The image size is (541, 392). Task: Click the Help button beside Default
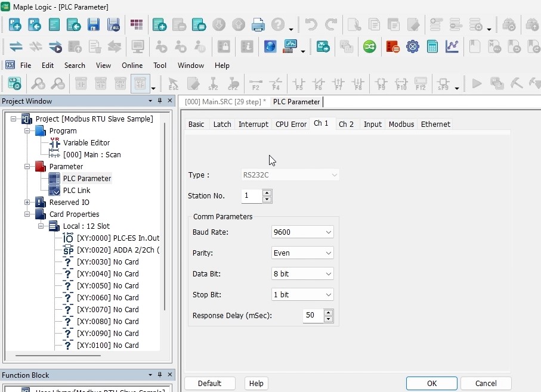(x=256, y=384)
